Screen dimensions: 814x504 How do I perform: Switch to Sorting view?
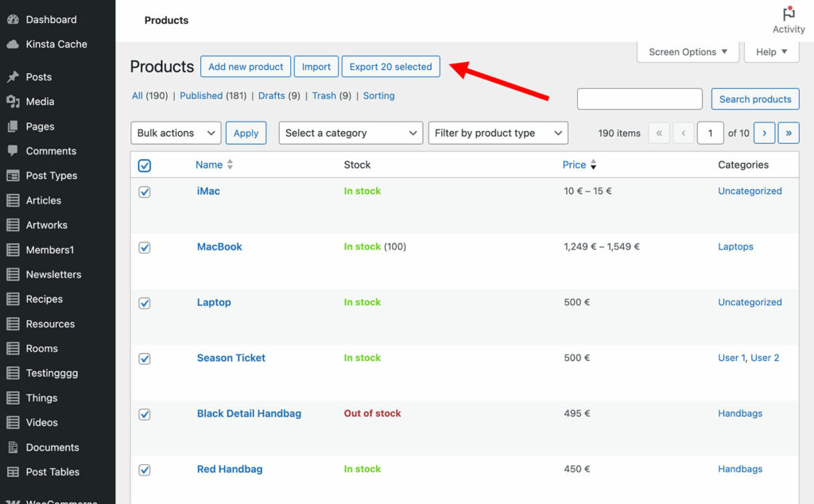coord(378,95)
